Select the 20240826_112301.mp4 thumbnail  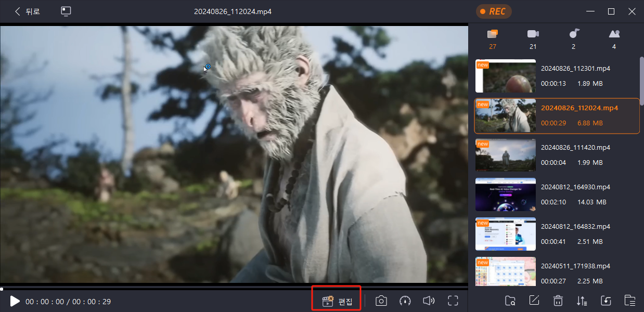pyautogui.click(x=506, y=76)
